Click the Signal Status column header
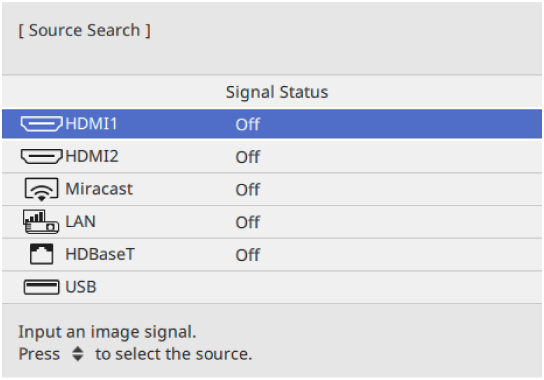This screenshot has width=544, height=380. 277,92
